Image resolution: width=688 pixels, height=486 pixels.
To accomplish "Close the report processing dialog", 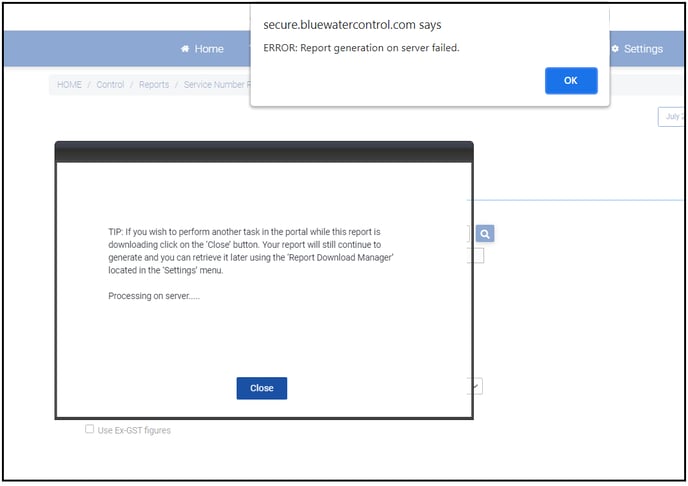I will [x=261, y=388].
